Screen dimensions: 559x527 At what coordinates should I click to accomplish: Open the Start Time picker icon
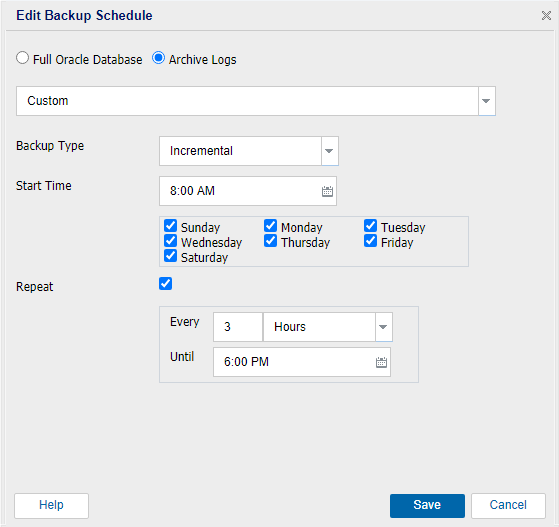[x=327, y=191]
